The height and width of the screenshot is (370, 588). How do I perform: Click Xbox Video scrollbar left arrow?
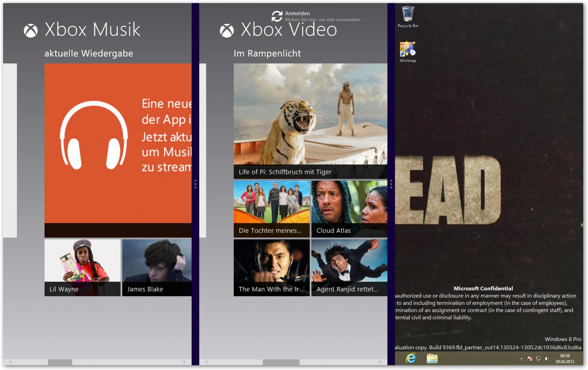click(207, 362)
